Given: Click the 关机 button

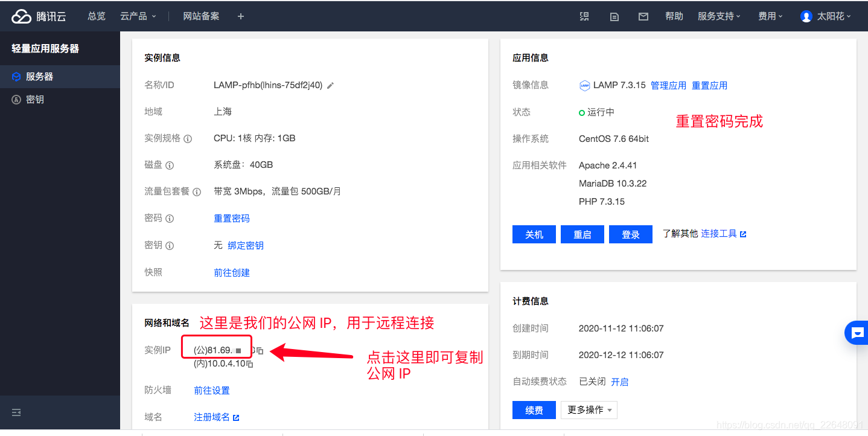Looking at the screenshot, I should pyautogui.click(x=534, y=234).
